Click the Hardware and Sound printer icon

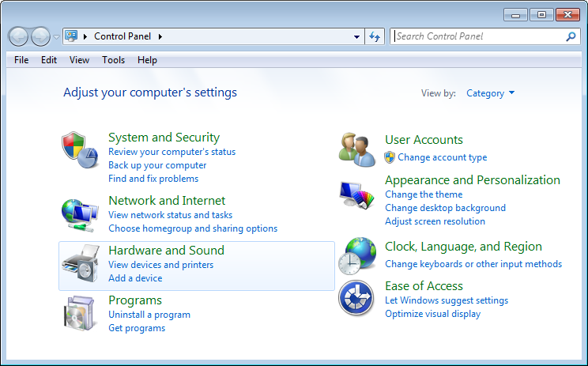[x=79, y=266]
